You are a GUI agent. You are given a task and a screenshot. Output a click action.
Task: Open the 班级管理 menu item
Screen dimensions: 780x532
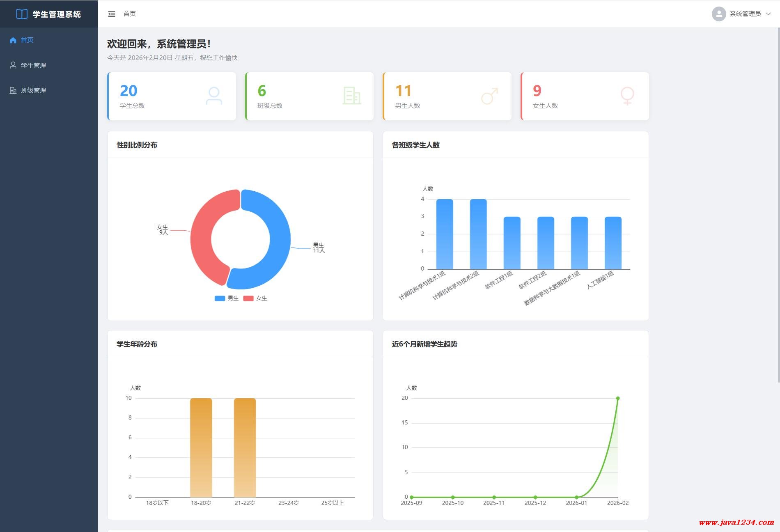pos(33,91)
